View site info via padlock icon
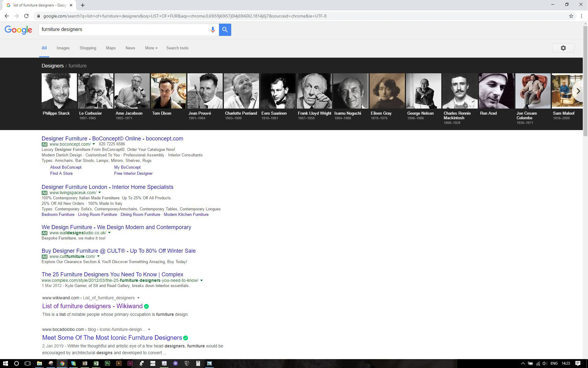588x368 pixels. (x=38, y=16)
